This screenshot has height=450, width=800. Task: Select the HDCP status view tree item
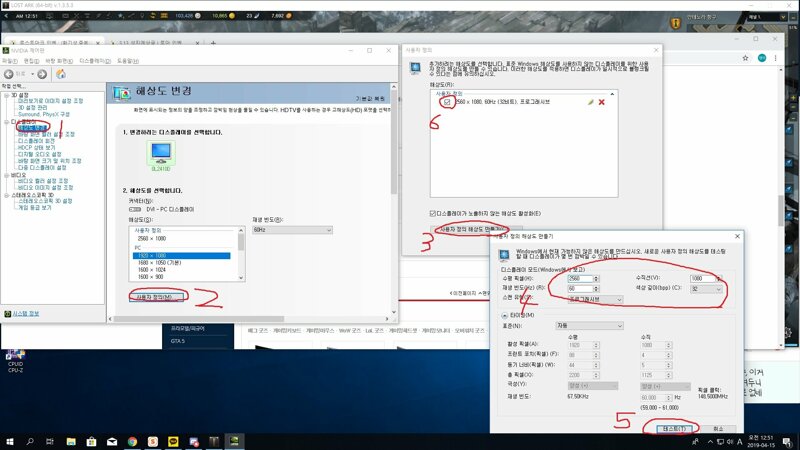36,147
